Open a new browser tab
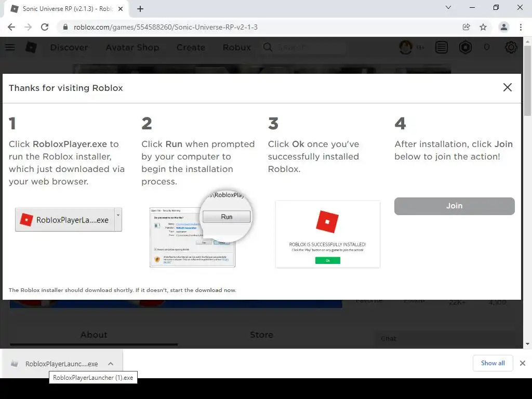This screenshot has width=532, height=399. pos(140,9)
